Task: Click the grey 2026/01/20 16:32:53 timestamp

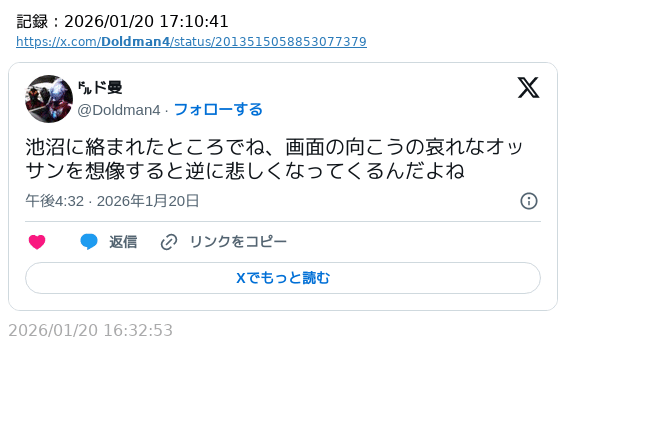Action: 91,330
